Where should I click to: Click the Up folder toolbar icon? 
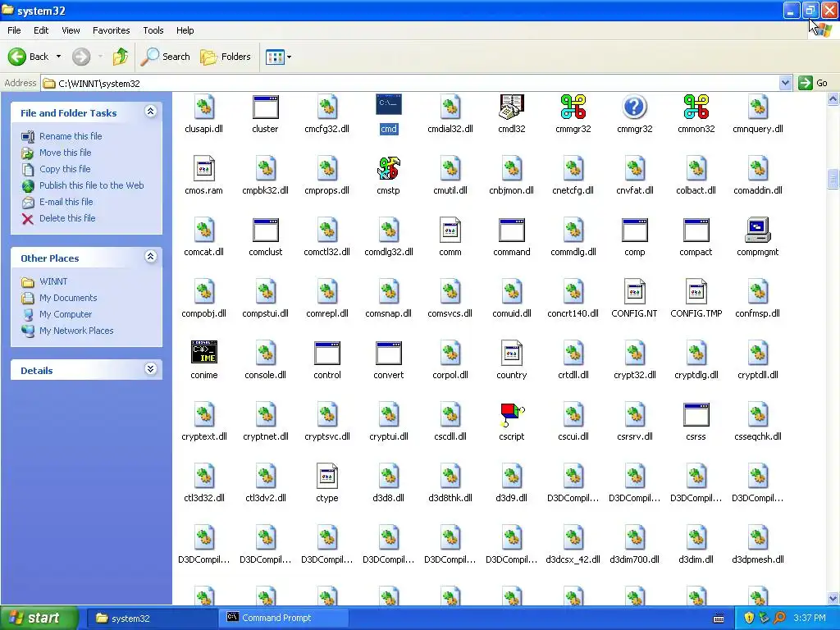[121, 57]
